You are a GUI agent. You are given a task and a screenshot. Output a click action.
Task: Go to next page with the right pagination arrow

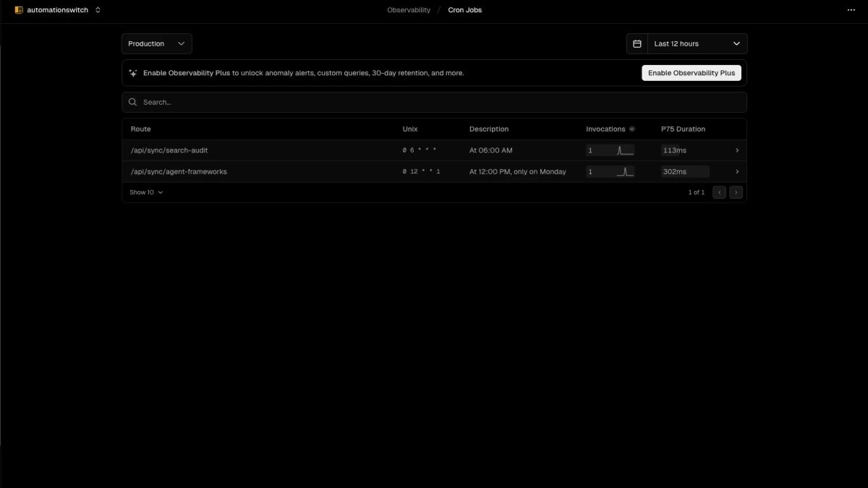pos(736,192)
